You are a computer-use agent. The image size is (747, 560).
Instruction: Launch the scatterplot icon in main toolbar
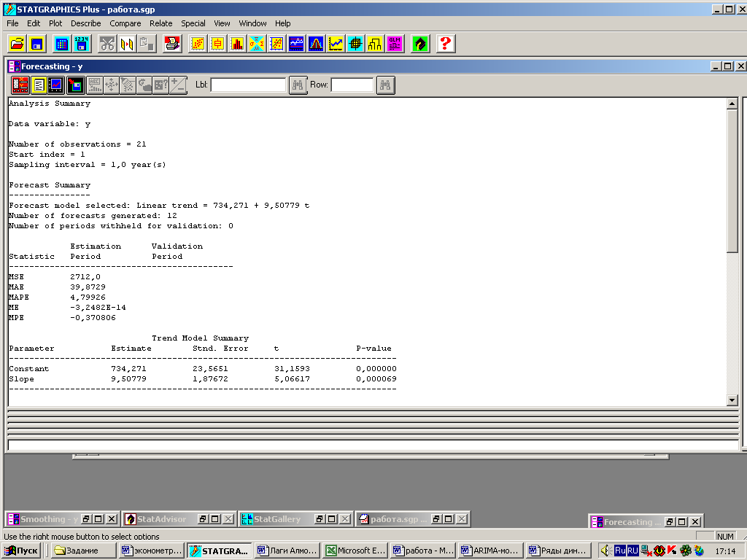[x=198, y=44]
